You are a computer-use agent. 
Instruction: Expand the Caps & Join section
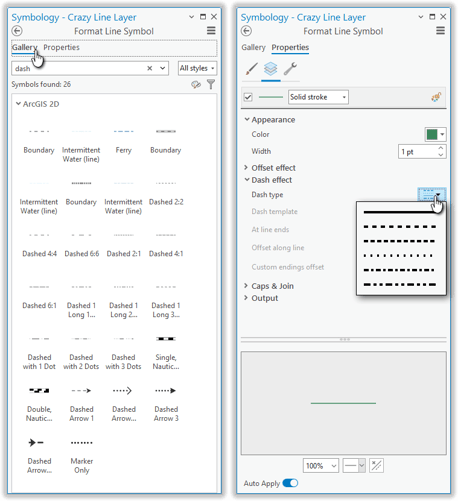(x=246, y=286)
